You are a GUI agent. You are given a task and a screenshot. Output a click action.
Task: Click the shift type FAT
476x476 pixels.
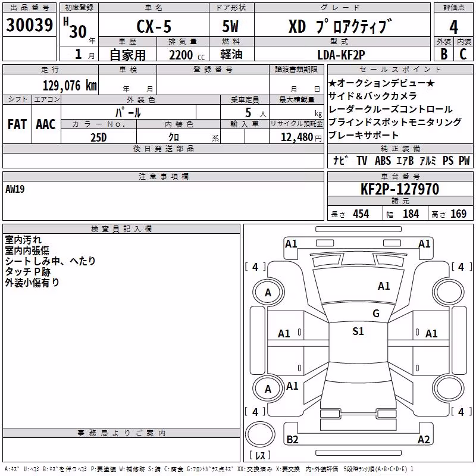coord(17,124)
